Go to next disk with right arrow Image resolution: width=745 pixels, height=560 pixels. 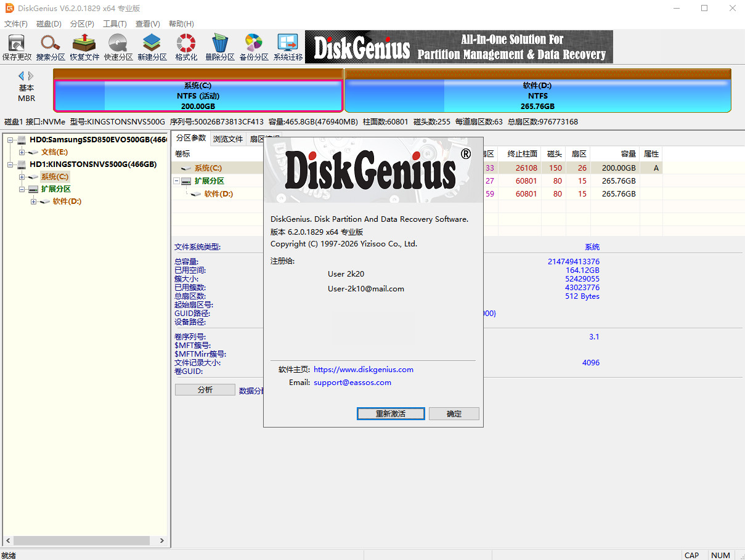(31, 76)
